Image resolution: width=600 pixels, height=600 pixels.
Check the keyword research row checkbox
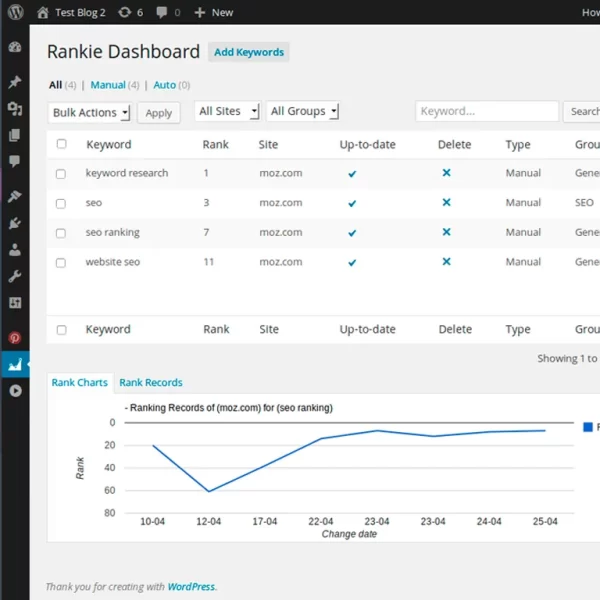pyautogui.click(x=61, y=174)
